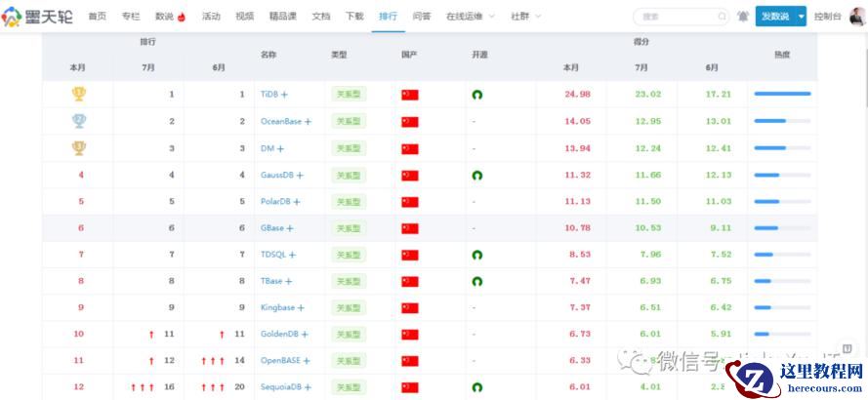
Task: Click the 关系型 tag in TiDB row
Action: coord(349,95)
